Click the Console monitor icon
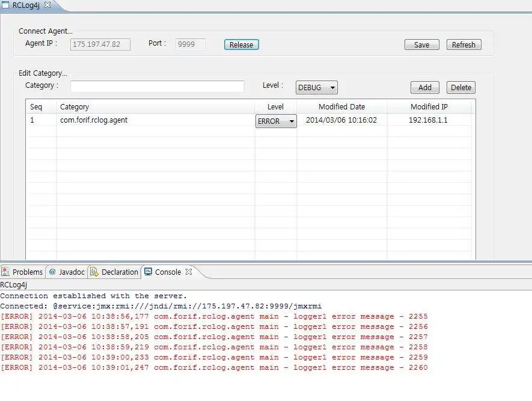 148,271
